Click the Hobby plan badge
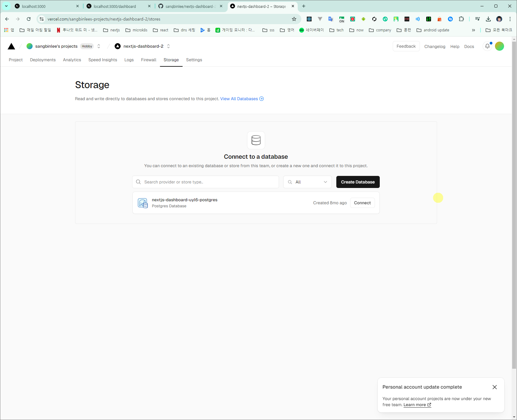This screenshot has width=517, height=420. point(87,46)
